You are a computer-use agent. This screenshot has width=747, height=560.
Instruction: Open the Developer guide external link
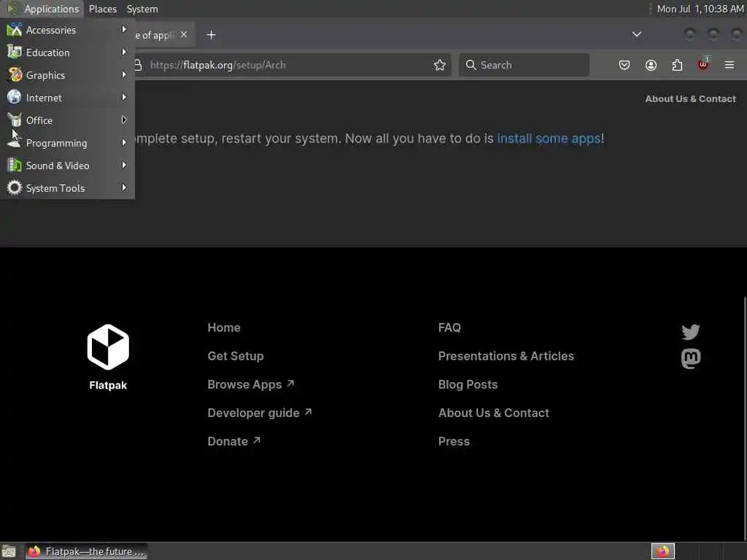pyautogui.click(x=259, y=413)
